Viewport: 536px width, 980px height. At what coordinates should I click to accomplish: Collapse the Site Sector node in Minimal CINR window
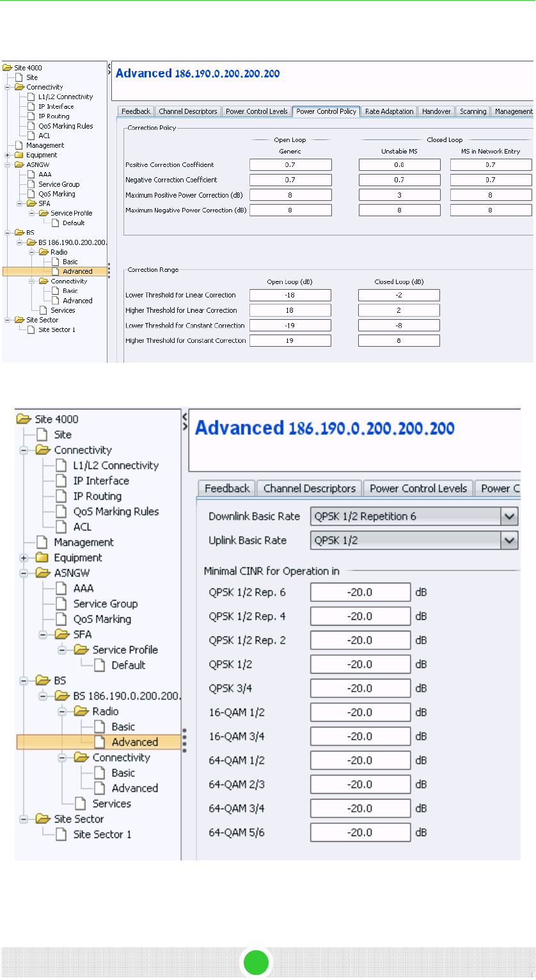[24, 819]
